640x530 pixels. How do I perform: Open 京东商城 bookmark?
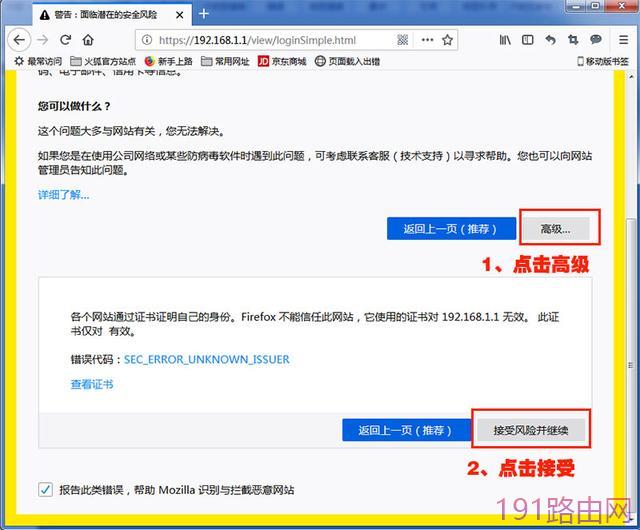pyautogui.click(x=282, y=61)
